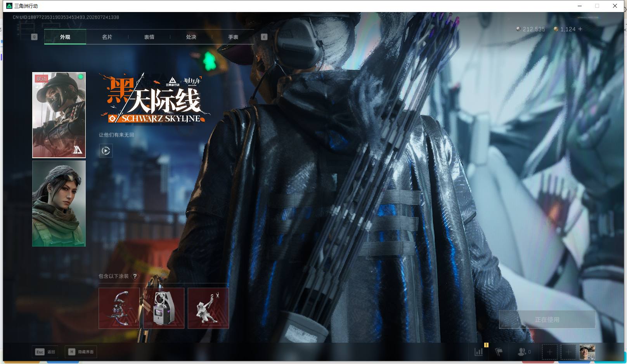627x364 pixels.
Task: Click the first empty squad slot plus
Action: pos(549,352)
